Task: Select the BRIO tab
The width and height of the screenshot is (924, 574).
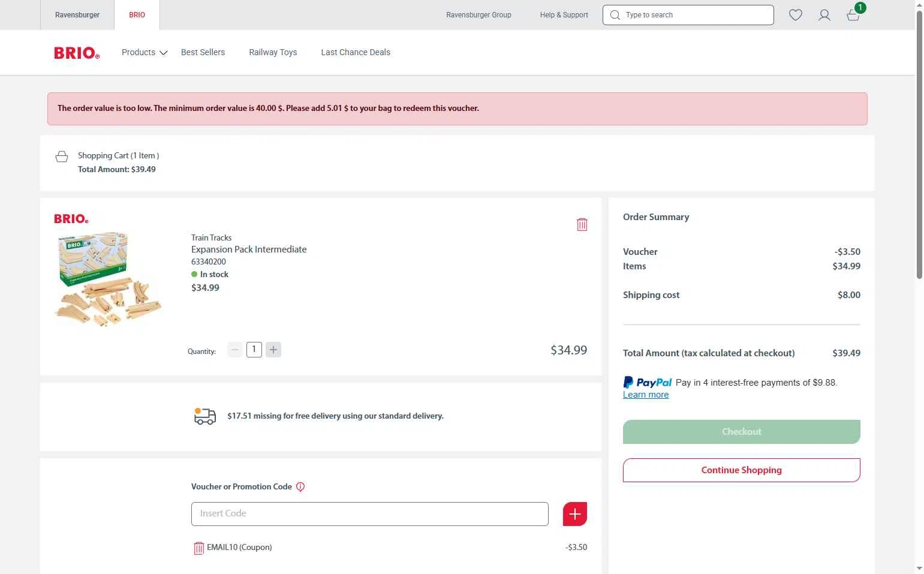Action: (137, 15)
